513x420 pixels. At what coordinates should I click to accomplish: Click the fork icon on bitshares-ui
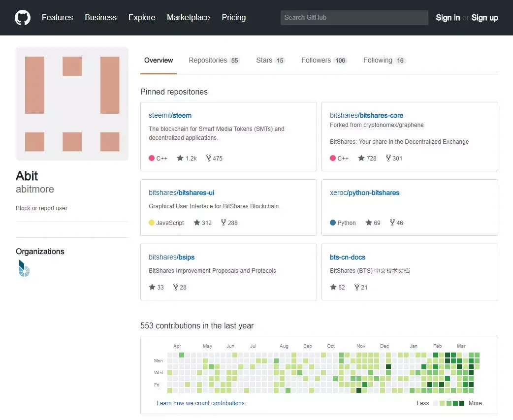224,223
